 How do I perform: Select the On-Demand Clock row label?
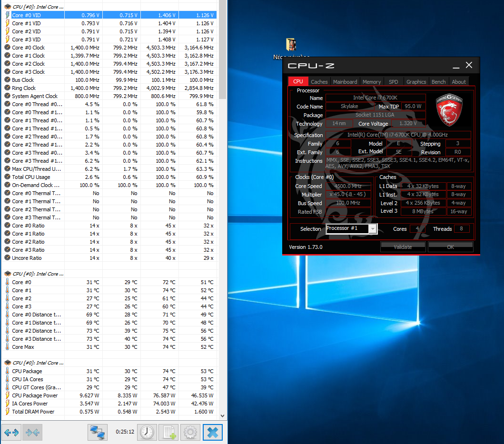point(36,185)
